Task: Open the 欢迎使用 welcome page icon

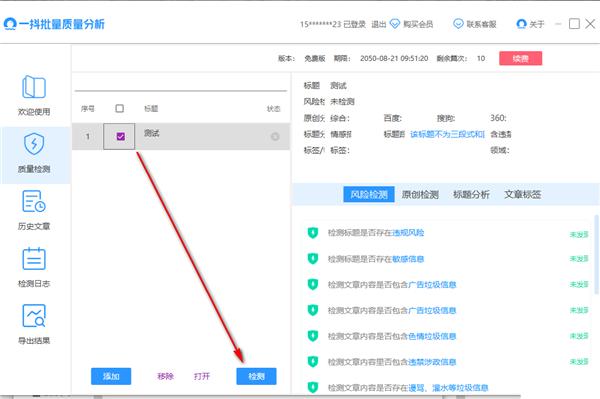Action: coord(34,87)
